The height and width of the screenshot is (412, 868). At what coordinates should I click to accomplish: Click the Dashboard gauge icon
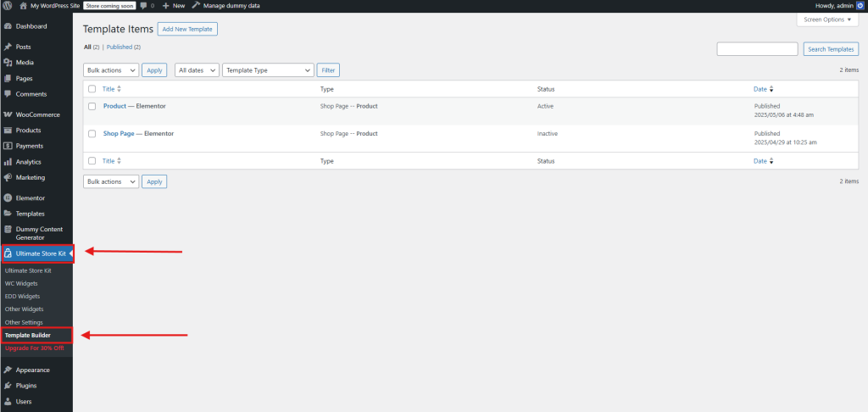coord(8,26)
